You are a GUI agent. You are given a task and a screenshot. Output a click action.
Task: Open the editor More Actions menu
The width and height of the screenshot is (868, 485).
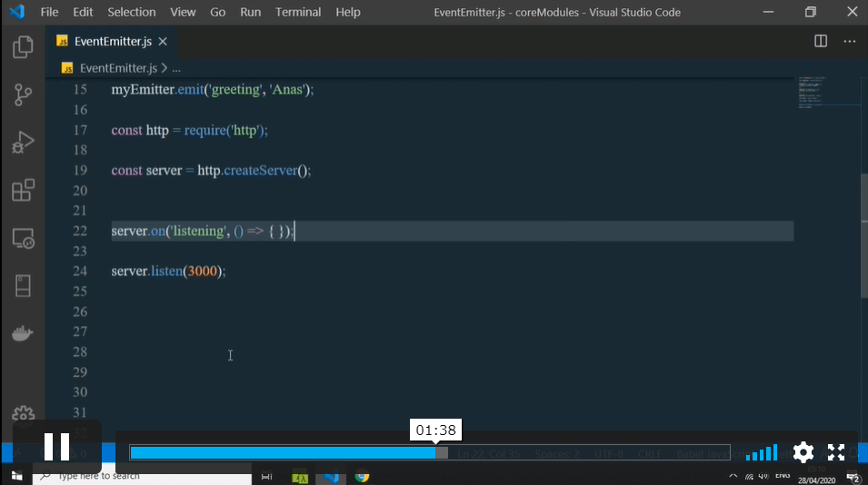[849, 42]
